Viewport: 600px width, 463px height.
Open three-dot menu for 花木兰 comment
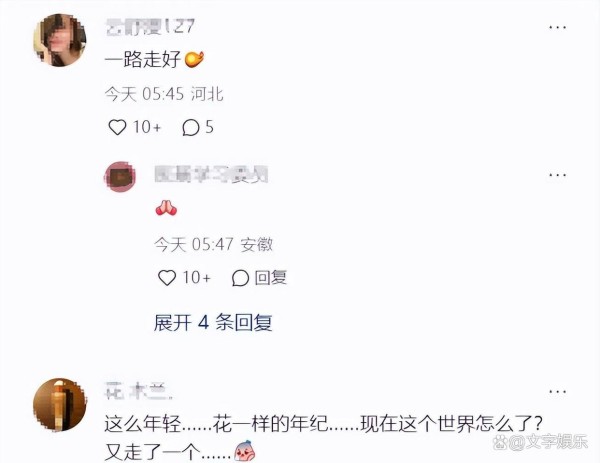(558, 391)
